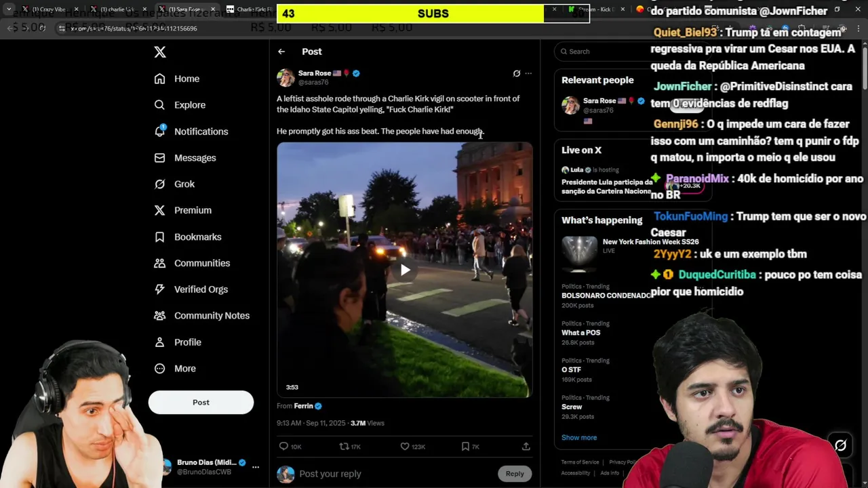Open Bookmarks in sidebar

coord(188,237)
